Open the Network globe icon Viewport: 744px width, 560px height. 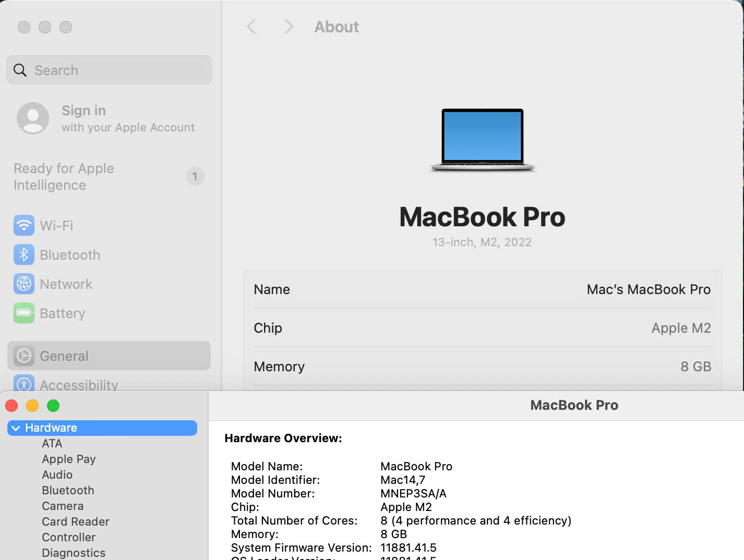(x=24, y=284)
